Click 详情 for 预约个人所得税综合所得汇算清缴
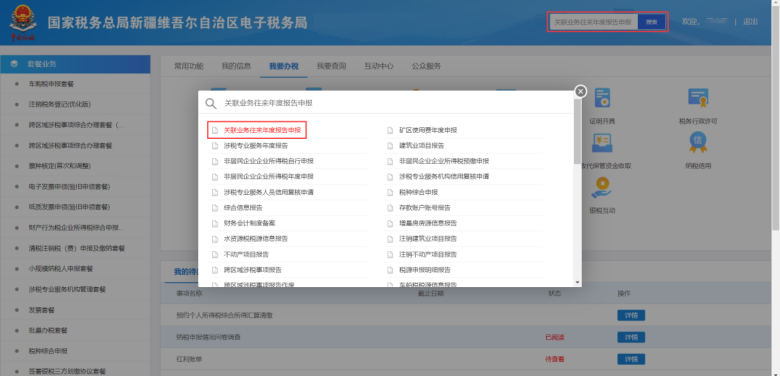 (x=631, y=315)
